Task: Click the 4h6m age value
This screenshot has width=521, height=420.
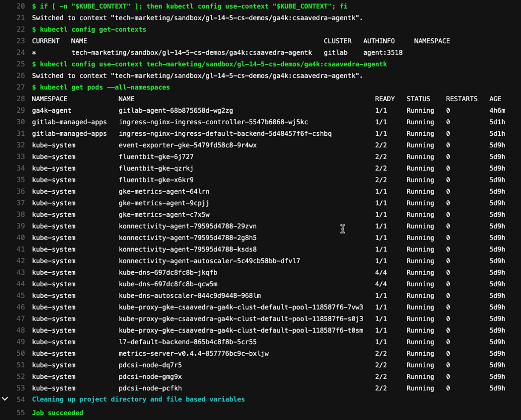Action: [497, 110]
